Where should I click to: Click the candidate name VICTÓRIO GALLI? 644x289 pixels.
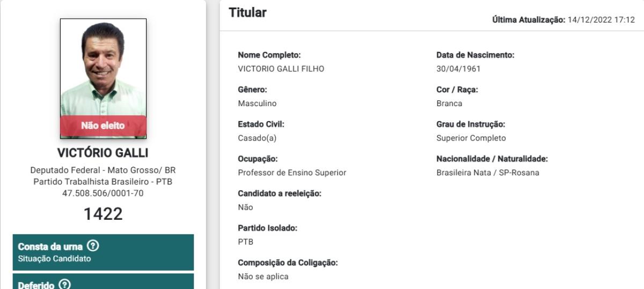tap(103, 153)
